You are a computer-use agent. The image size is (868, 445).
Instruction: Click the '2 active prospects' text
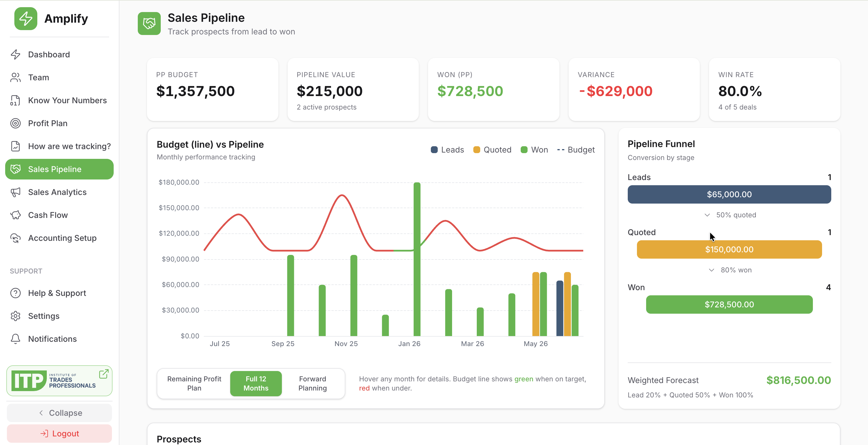(x=327, y=107)
